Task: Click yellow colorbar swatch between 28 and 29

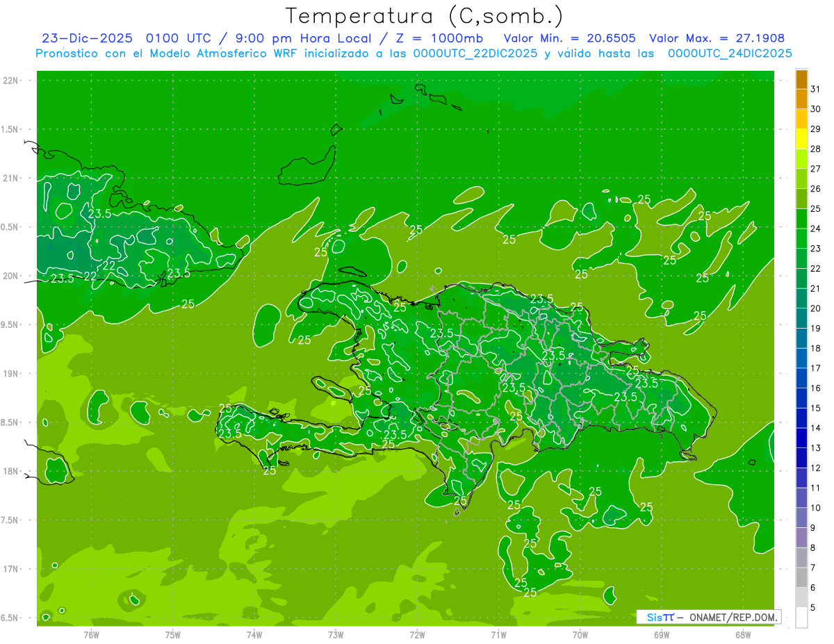Action: [801, 139]
